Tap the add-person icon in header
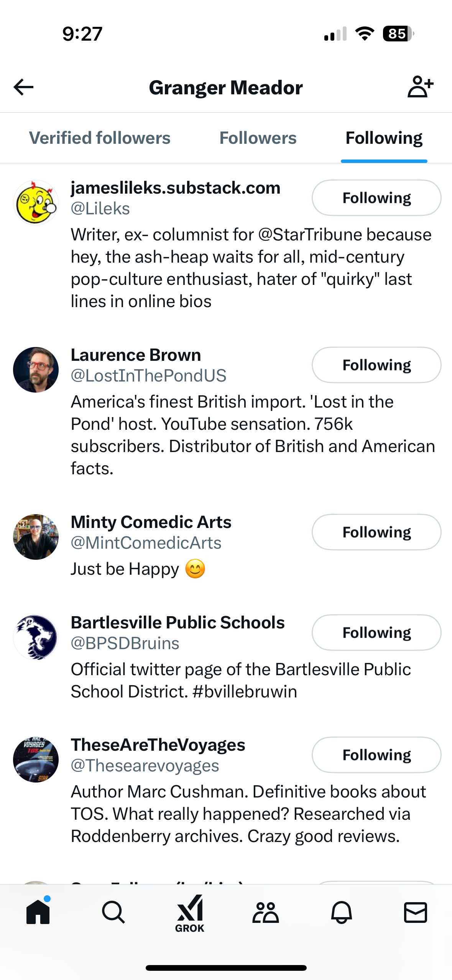Image resolution: width=452 pixels, height=980 pixels. tap(420, 87)
